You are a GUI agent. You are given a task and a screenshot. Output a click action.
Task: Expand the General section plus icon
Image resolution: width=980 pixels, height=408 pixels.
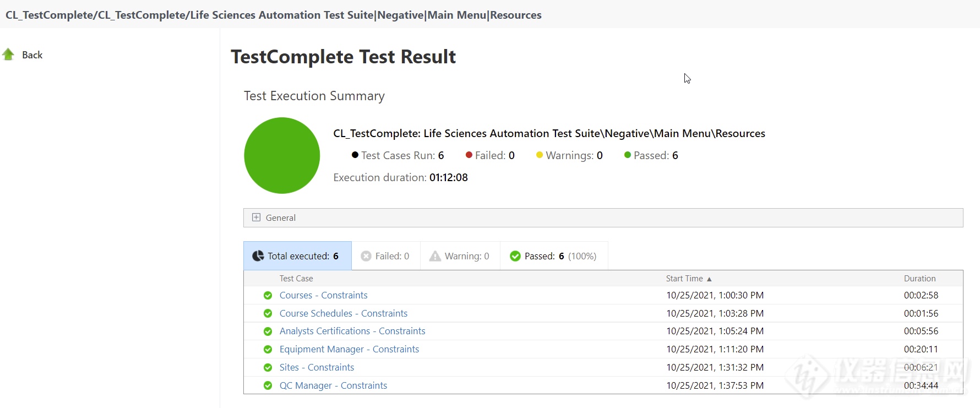(256, 217)
